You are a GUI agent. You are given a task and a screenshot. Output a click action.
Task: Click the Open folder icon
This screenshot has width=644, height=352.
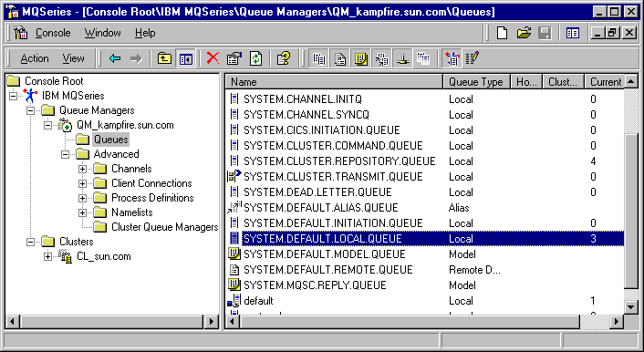524,33
